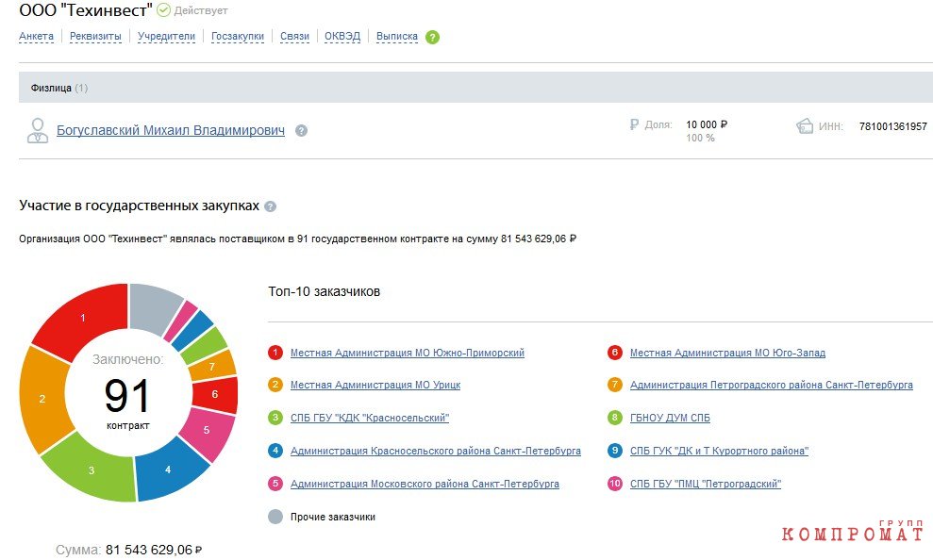This screenshot has width=933, height=560.
Task: Open Местная Администрация МО Урицк link
Action: (375, 385)
